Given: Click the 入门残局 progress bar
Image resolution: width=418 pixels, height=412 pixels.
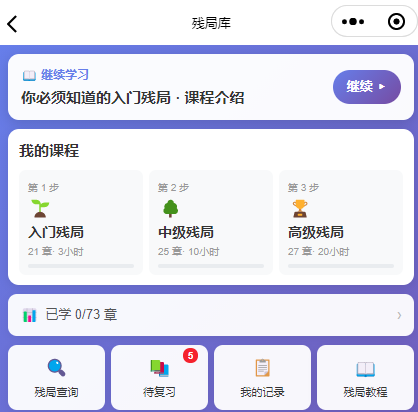Looking at the screenshot, I should tap(81, 266).
